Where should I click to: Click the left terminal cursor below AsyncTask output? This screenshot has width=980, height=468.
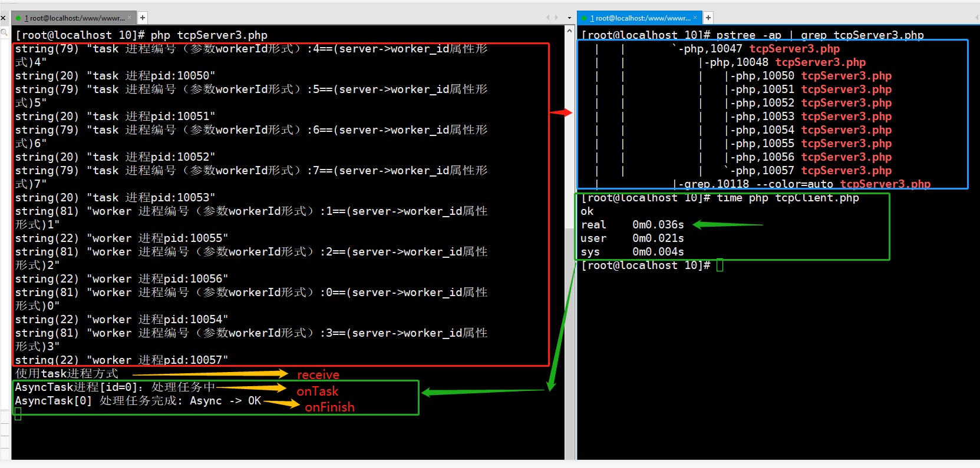tap(18, 414)
